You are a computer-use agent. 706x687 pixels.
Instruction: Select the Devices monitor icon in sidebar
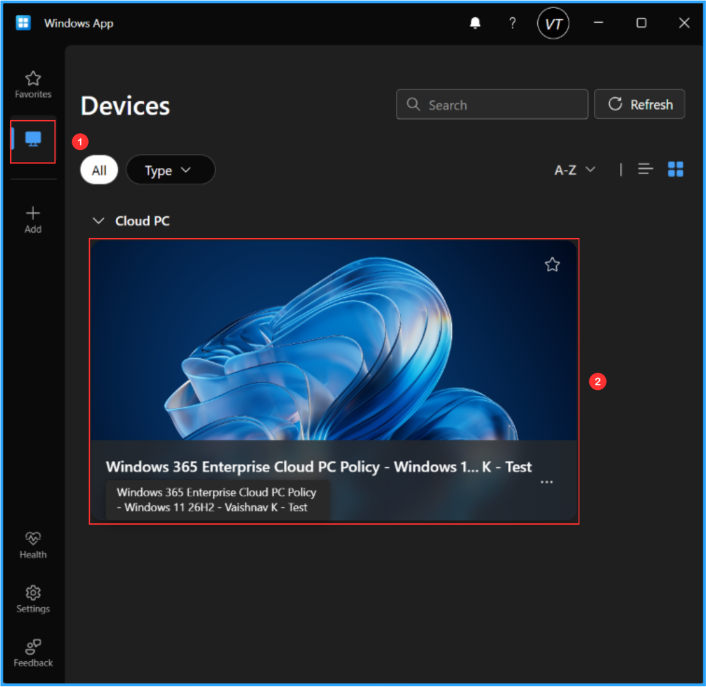click(33, 139)
